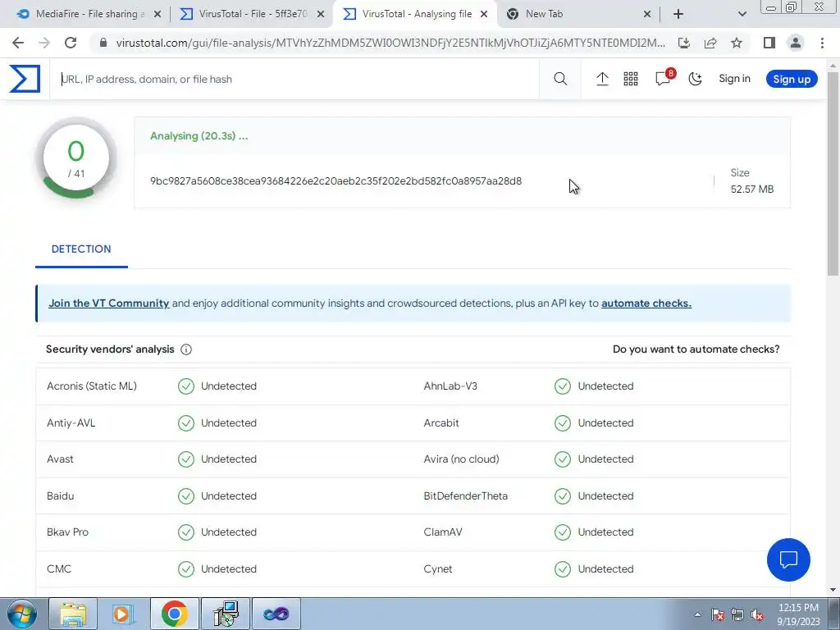
Task: Click the Cynet vendor name
Action: tap(438, 569)
